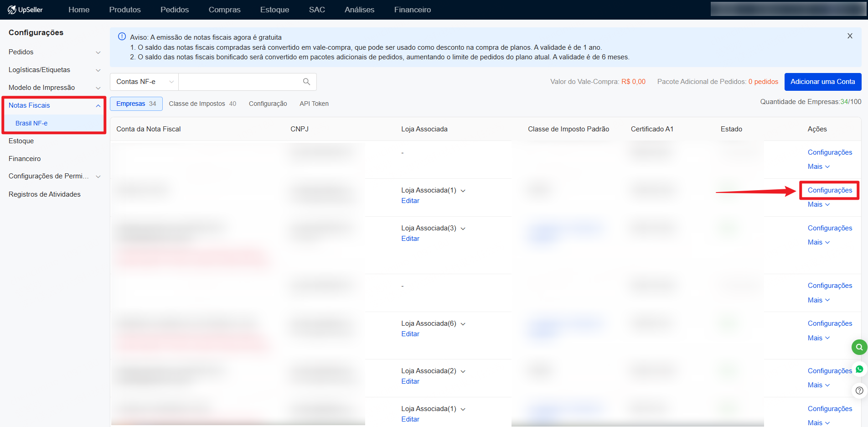This screenshot has width=868, height=427.
Task: Open the Produtos menu
Action: point(125,10)
